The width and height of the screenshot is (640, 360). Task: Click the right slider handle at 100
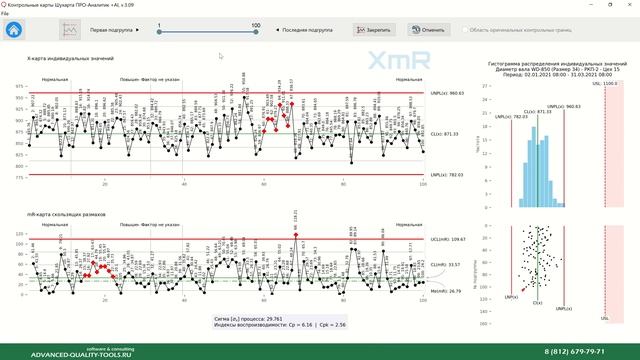[x=256, y=32]
